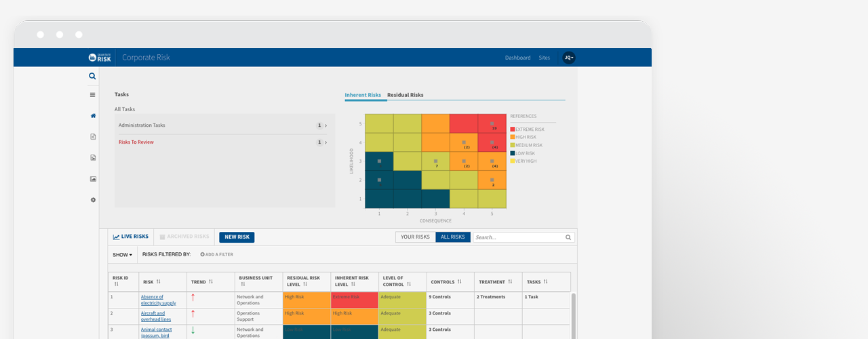
Task: Click the orange matrix cell marked 2 at likelihood 2
Action: point(492,180)
